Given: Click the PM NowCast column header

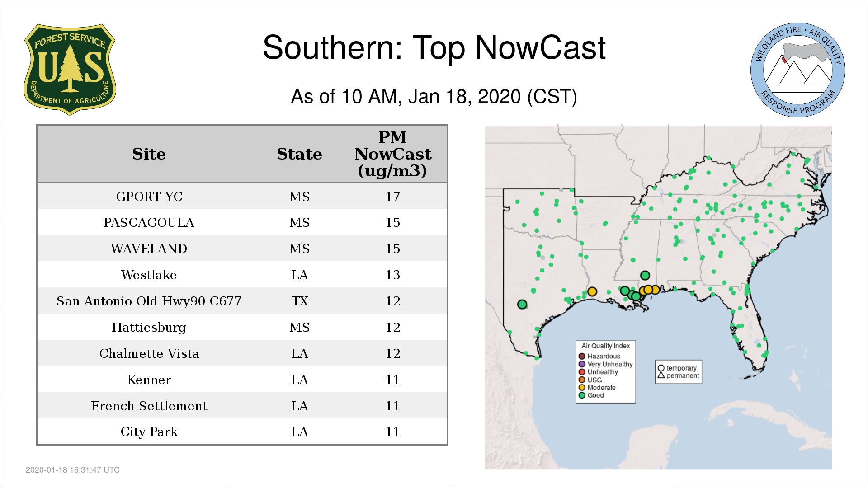Looking at the screenshot, I should coord(392,154).
